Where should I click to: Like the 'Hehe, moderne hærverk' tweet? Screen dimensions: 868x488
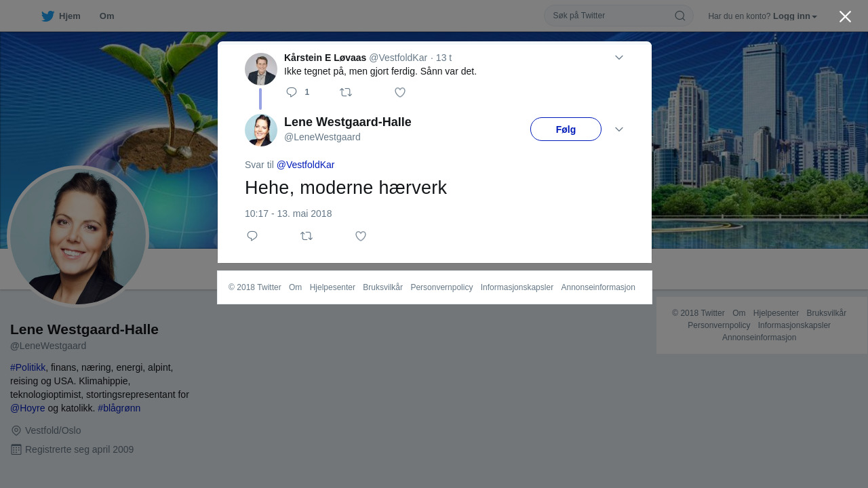(361, 236)
